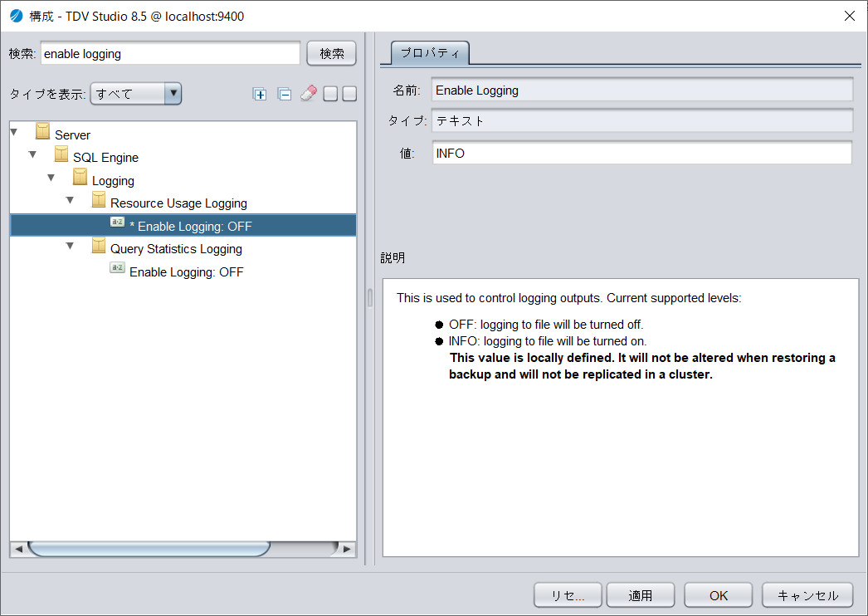Collapse the Query Statistics Logging arrow
The width and height of the screenshot is (868, 616).
coord(70,246)
